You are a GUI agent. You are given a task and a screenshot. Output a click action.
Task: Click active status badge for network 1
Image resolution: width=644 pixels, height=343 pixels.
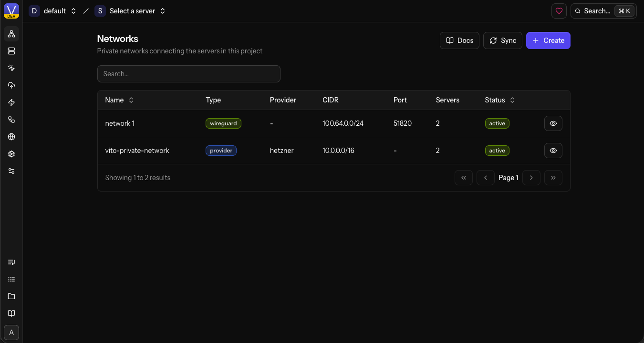(x=497, y=123)
